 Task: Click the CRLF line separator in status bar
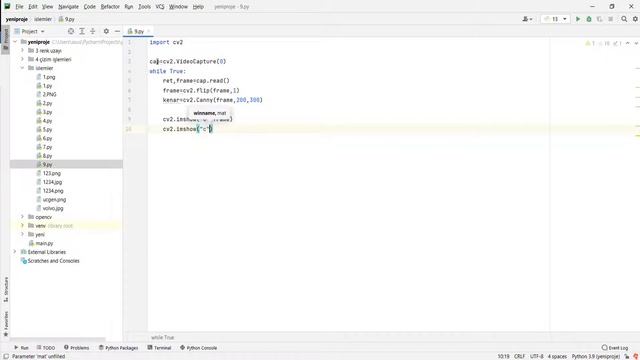[x=519, y=356]
